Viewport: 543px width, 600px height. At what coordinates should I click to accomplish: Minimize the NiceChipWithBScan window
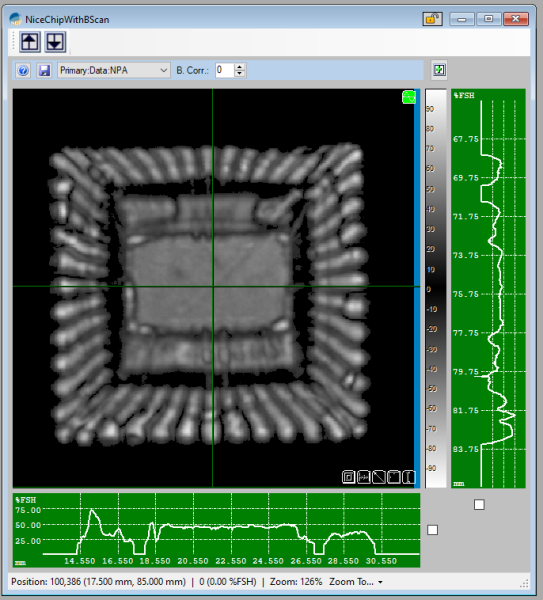461,19
